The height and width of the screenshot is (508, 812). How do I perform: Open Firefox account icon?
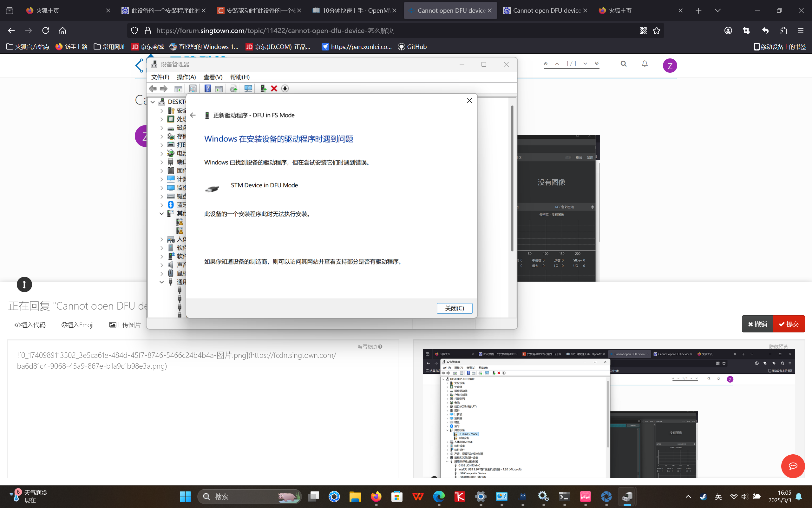(728, 30)
